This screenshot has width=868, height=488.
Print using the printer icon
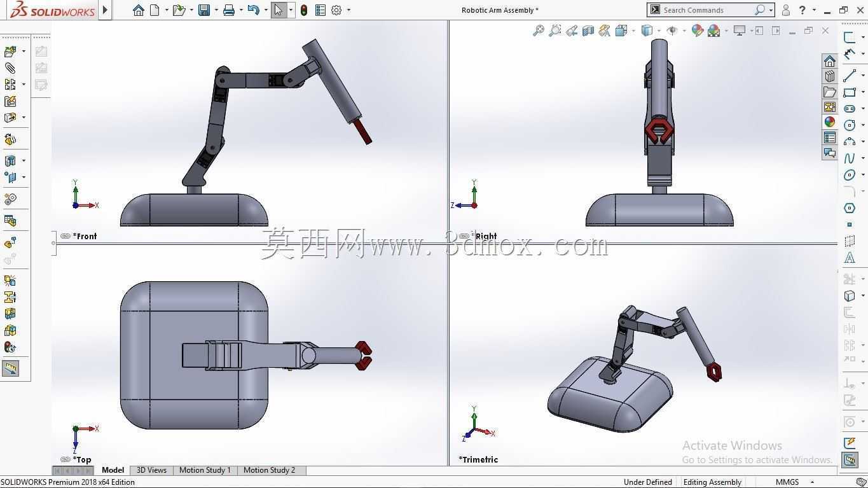[x=229, y=10]
